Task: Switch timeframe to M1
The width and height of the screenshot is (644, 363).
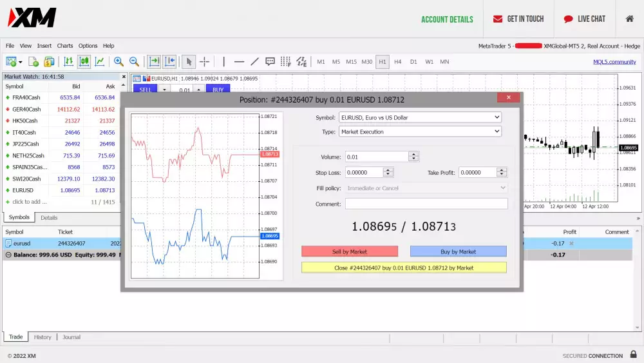Action: point(321,62)
